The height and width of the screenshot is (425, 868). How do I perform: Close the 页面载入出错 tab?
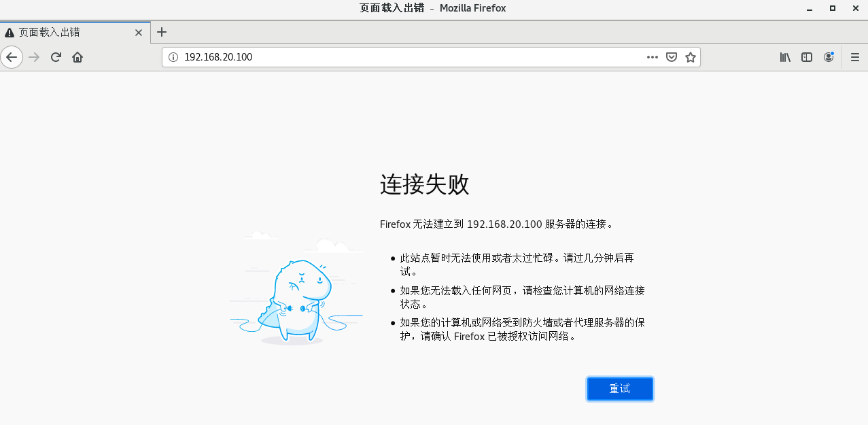click(139, 32)
